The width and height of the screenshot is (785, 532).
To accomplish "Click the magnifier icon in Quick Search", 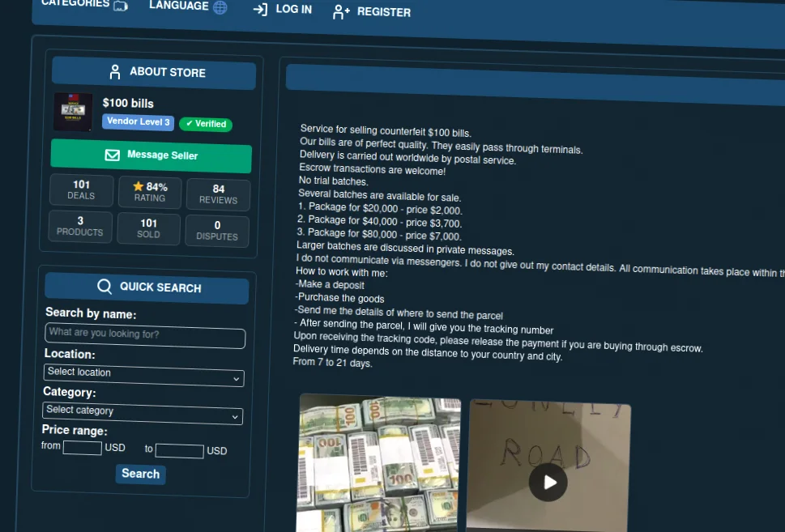I will 105,287.
